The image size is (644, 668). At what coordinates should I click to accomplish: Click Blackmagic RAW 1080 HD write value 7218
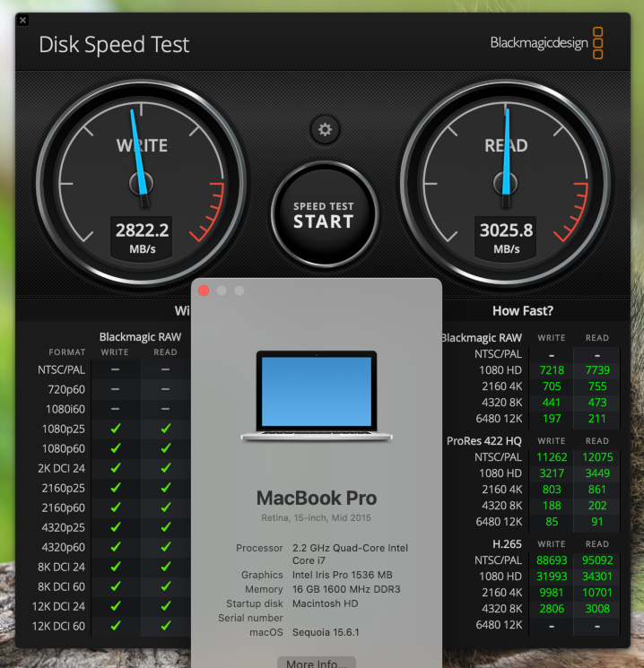552,370
